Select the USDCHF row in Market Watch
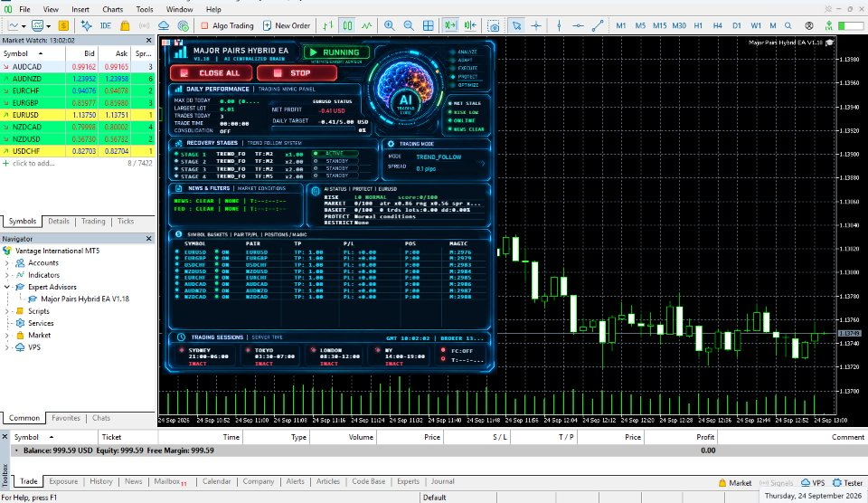The width and height of the screenshot is (868, 503). [78, 151]
